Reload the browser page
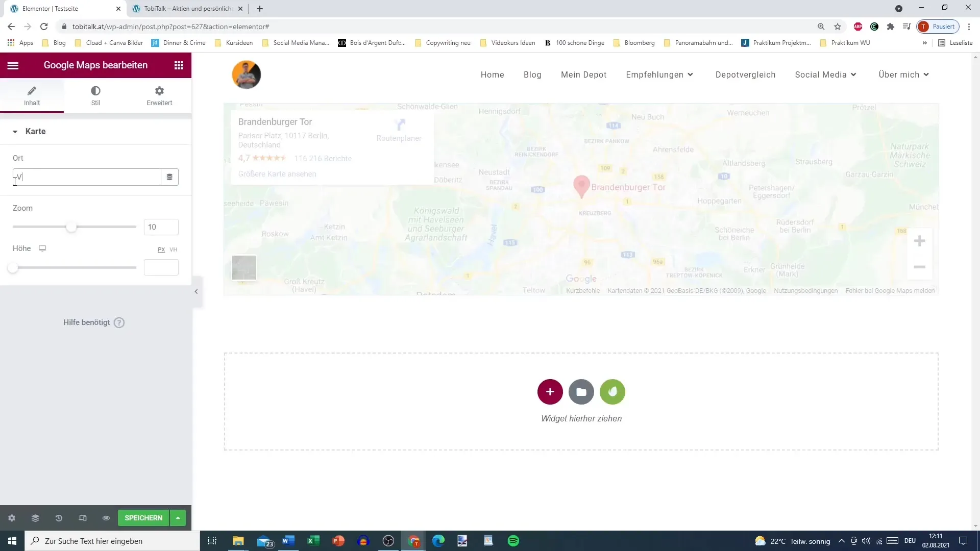This screenshot has height=551, width=980. [x=44, y=27]
